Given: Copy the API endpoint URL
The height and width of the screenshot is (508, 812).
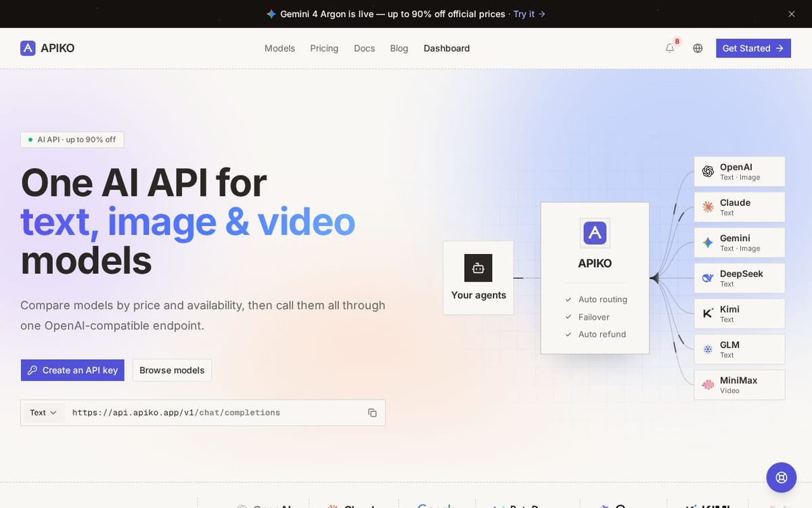Looking at the screenshot, I should (372, 412).
